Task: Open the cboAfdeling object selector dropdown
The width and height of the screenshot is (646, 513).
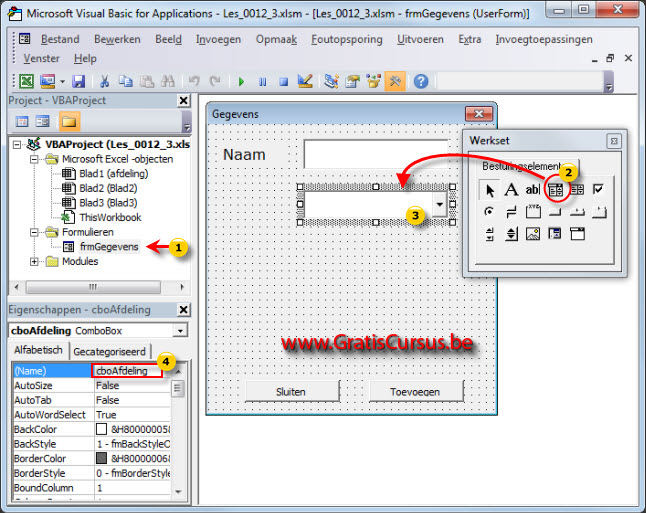Action: click(180, 331)
